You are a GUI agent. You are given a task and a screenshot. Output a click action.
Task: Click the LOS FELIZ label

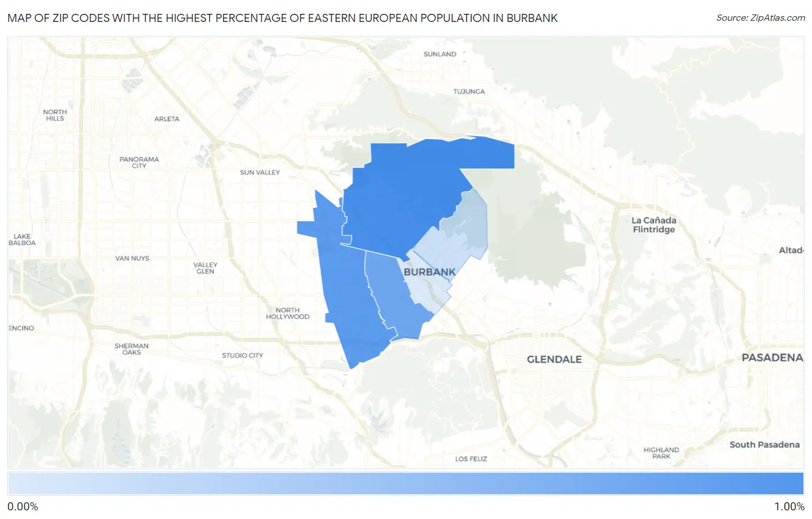point(471,459)
